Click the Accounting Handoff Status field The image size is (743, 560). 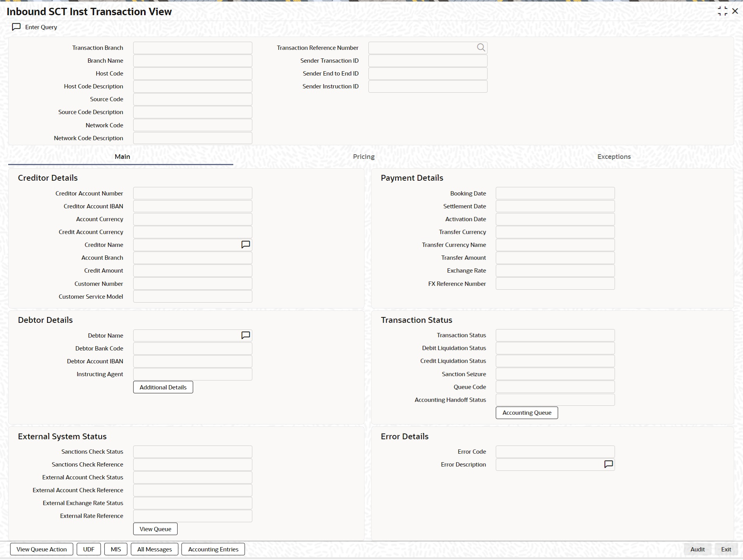click(x=555, y=400)
